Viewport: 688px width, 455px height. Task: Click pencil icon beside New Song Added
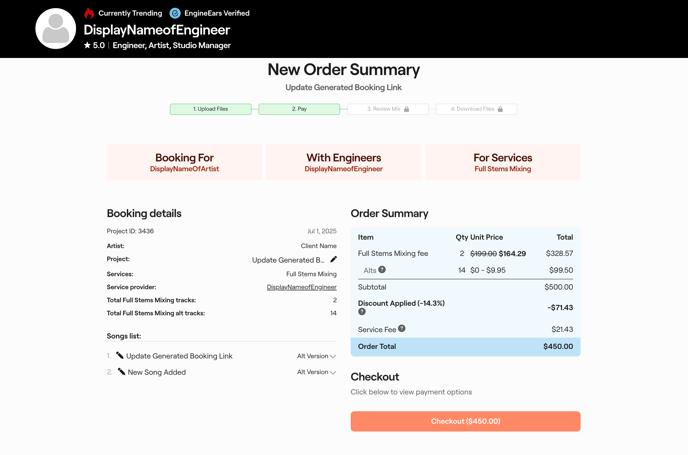(x=121, y=372)
